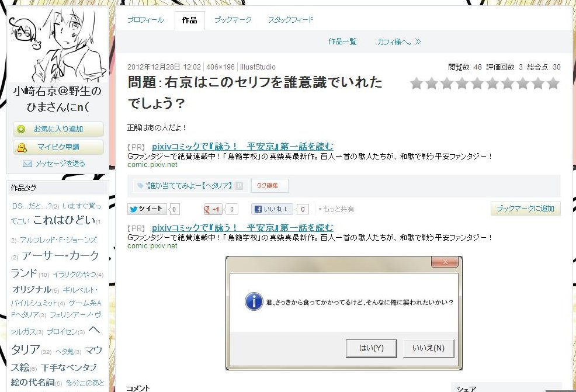Click the 閲覧数 48 text
Screen dimensions: 576x392
pyautogui.click(x=464, y=67)
